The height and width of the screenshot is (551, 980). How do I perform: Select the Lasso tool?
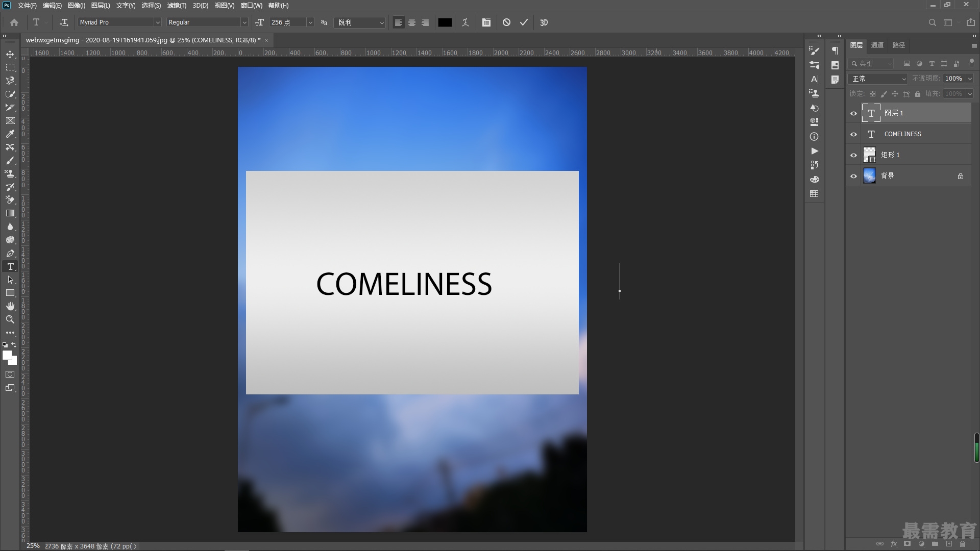[10, 81]
